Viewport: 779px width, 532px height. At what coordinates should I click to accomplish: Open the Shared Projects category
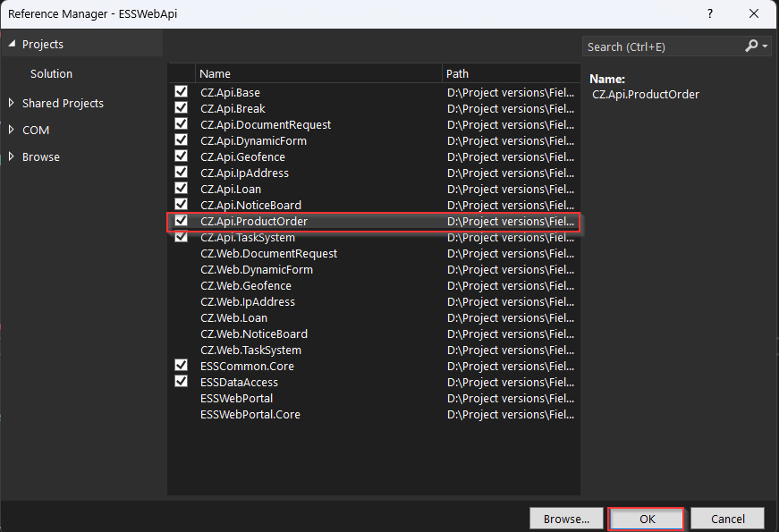63,104
